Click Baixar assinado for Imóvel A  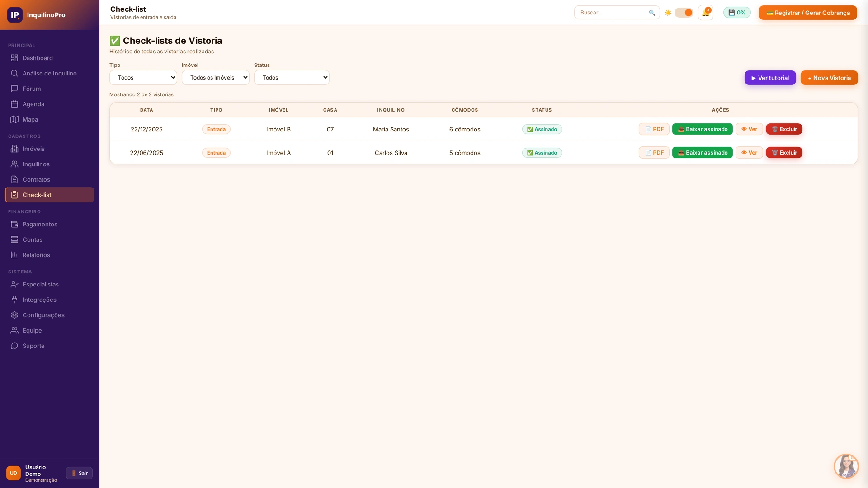[x=703, y=153]
